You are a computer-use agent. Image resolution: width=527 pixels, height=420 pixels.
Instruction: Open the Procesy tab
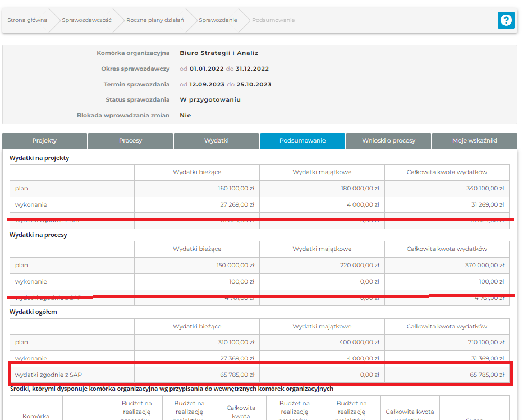click(130, 140)
